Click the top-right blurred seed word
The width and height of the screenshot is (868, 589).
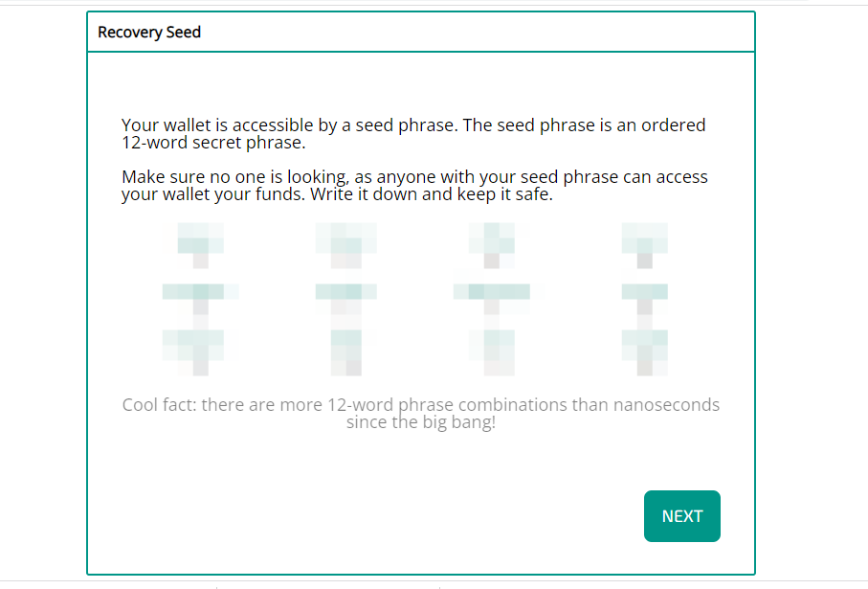[x=644, y=239]
